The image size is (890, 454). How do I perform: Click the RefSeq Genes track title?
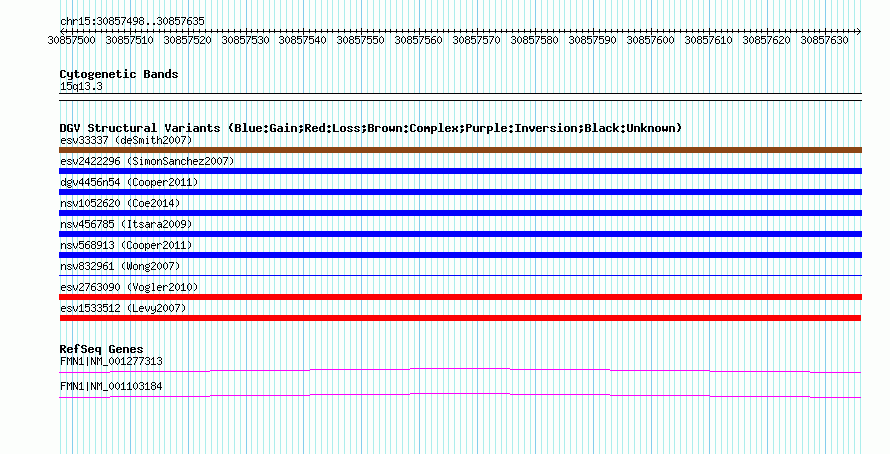point(102,349)
